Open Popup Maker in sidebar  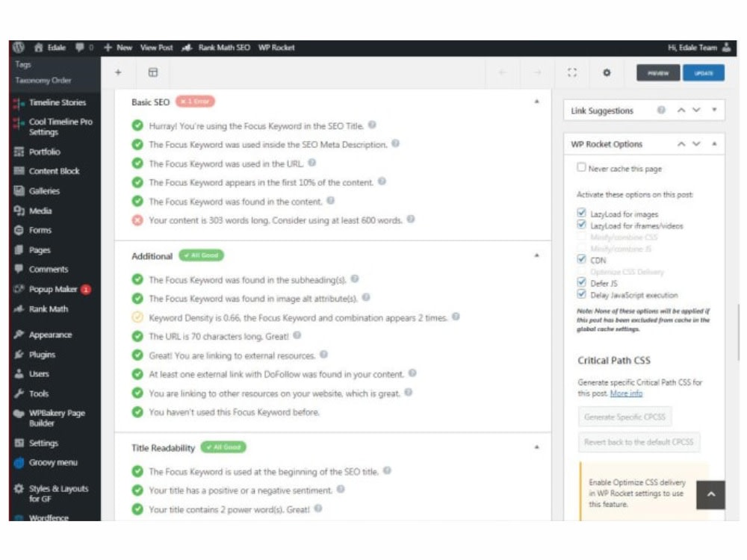[52, 289]
